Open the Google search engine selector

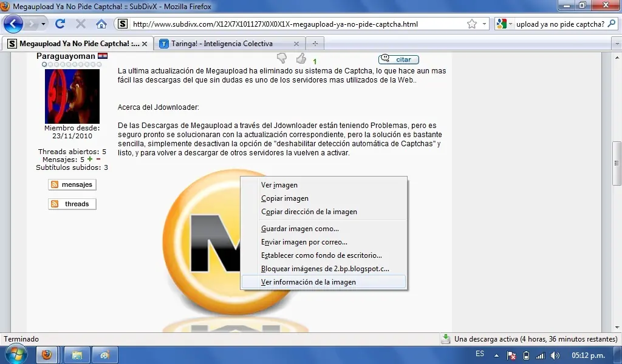tap(504, 24)
